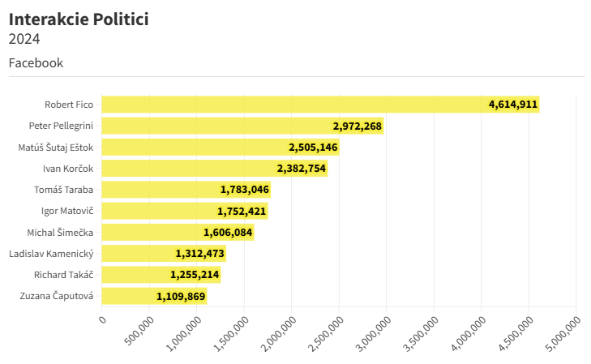591x364 pixels.
Task: Click the 5,000,000 axis tick label
Action: coord(563,334)
